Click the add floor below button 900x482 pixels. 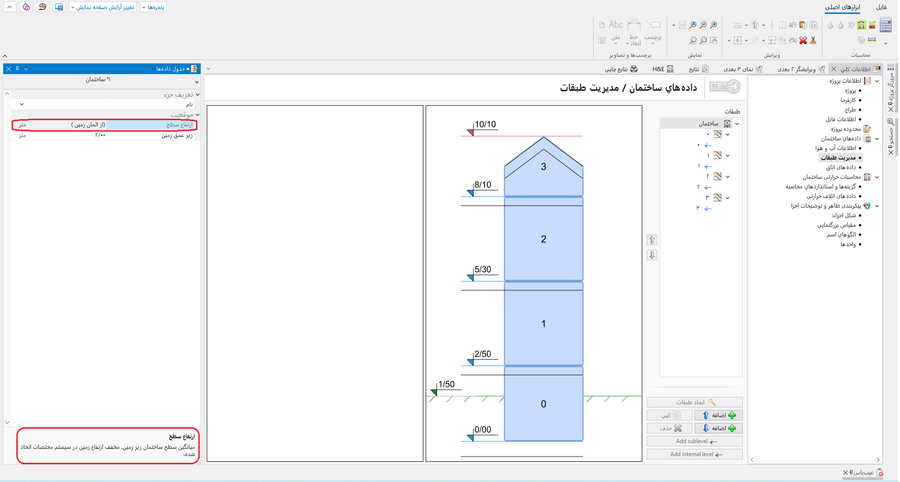click(x=719, y=428)
